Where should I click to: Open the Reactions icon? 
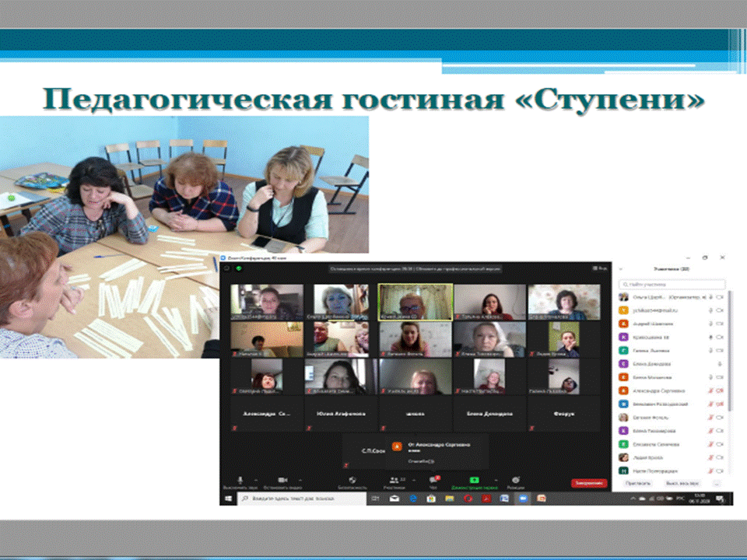click(x=515, y=480)
